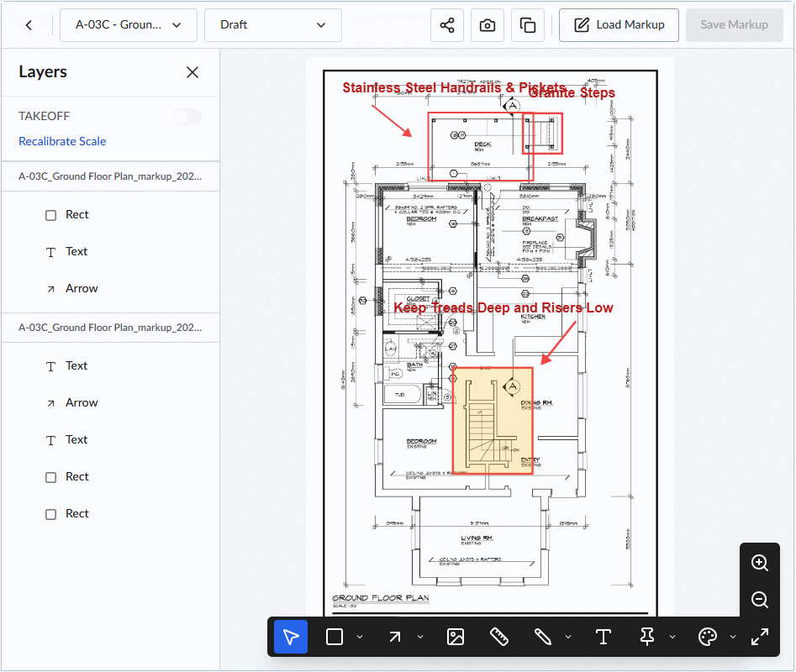The width and height of the screenshot is (796, 672).
Task: Click the Save Markup button
Action: (734, 25)
